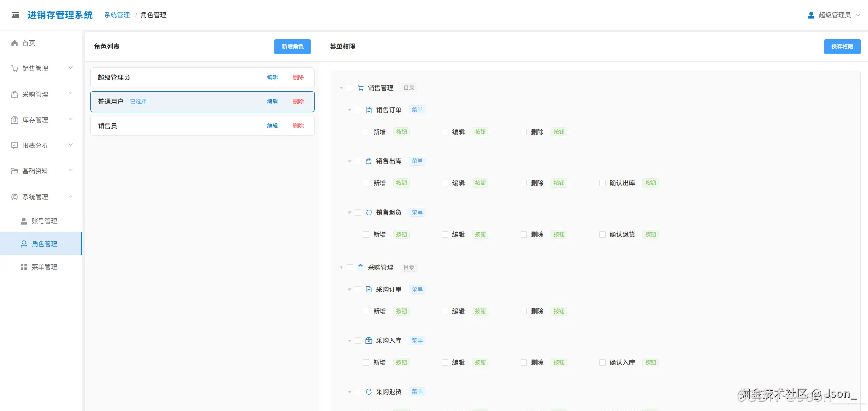
Task: Open the 首页 menu item
Action: point(41,43)
